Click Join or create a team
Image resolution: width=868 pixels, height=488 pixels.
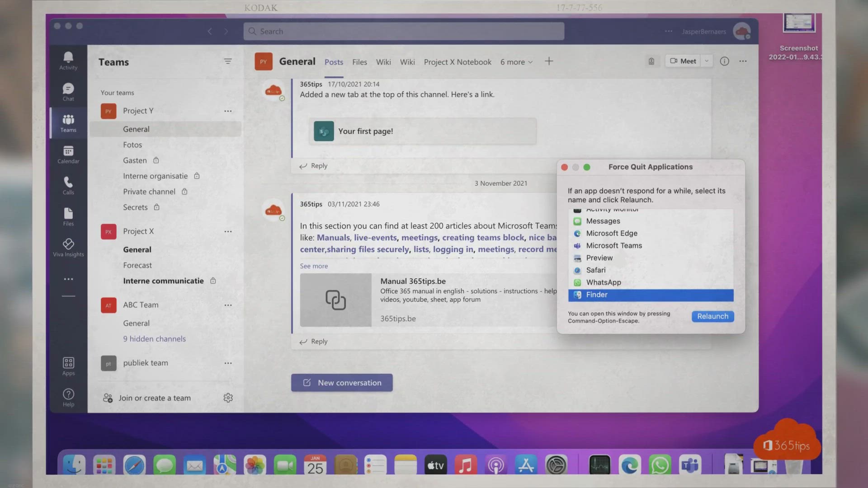154,398
